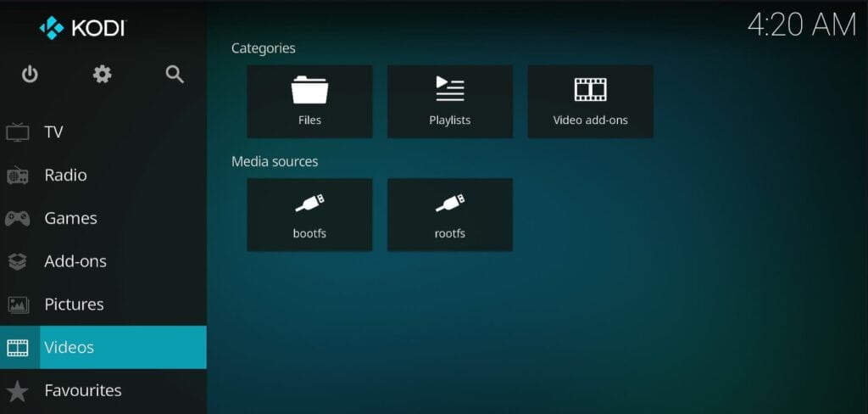The width and height of the screenshot is (868, 414).
Task: Click the Favourites star icon
Action: pyautogui.click(x=18, y=391)
